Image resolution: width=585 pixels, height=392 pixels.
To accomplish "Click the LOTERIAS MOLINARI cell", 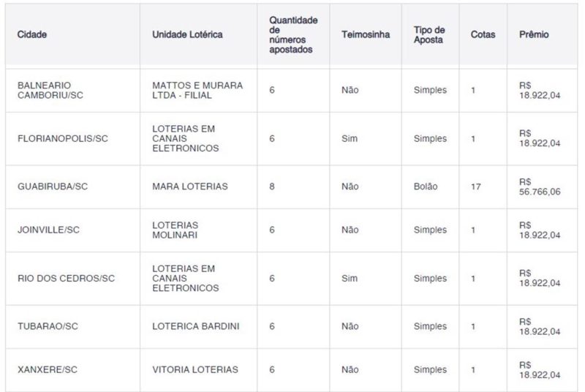I will pyautogui.click(x=175, y=230).
